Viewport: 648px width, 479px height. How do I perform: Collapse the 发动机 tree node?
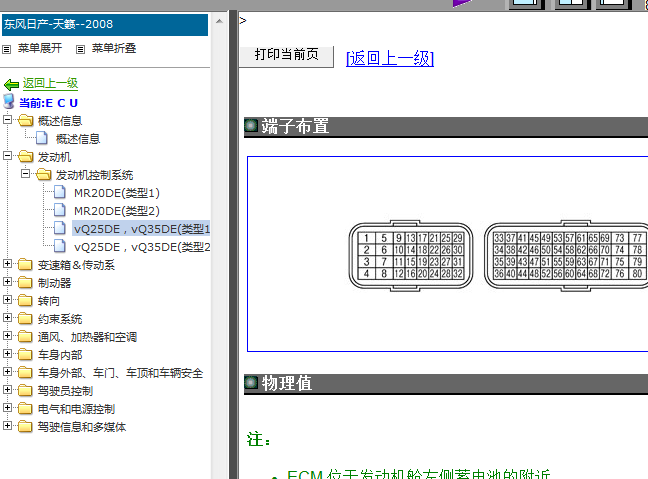click(7, 155)
